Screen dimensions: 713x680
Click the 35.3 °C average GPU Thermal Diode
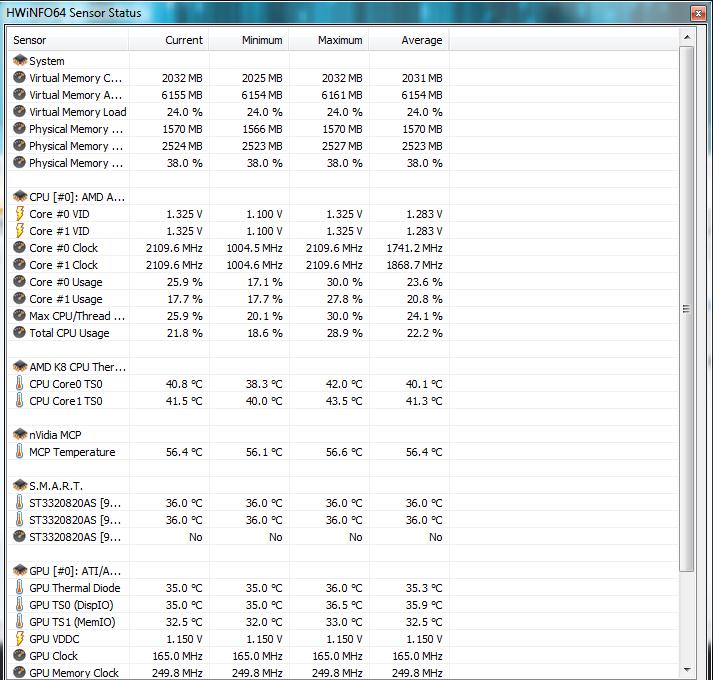pos(424,588)
